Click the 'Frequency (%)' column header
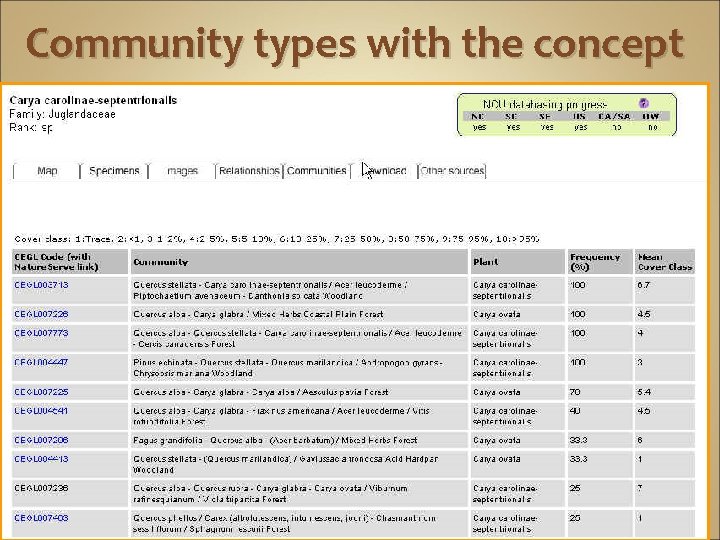Image resolution: width=720 pixels, height=540 pixels. (x=600, y=262)
